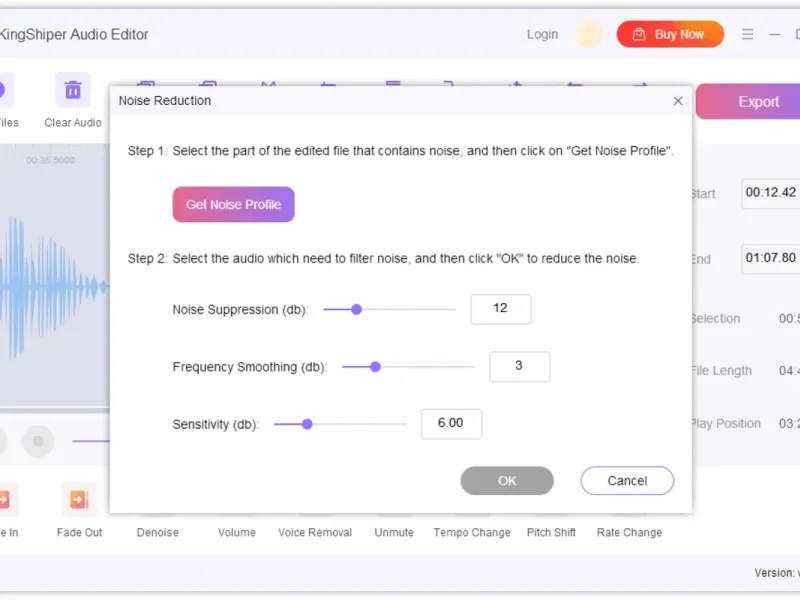Screen dimensions: 800x600
Task: Click the Frequency Smoothing value field showing 3
Action: (x=519, y=366)
